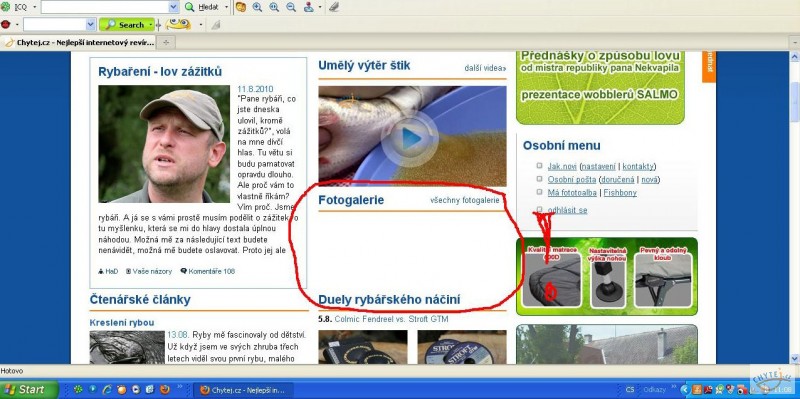Open the další videa link
The image size is (800, 399).
[485, 68]
